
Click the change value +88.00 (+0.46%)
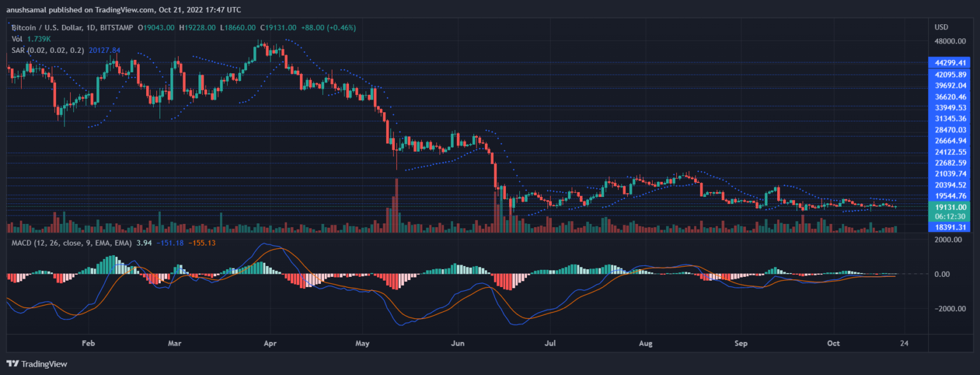[328, 27]
